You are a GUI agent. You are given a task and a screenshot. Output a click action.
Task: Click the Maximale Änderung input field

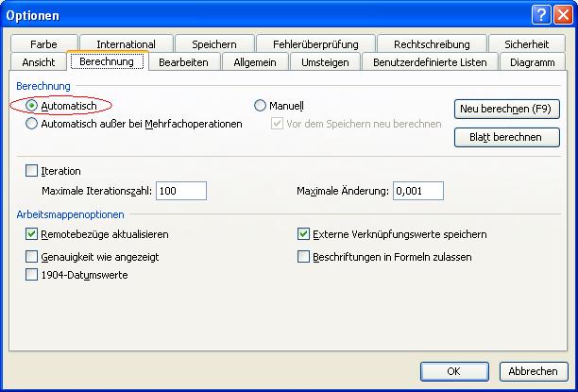tap(417, 191)
